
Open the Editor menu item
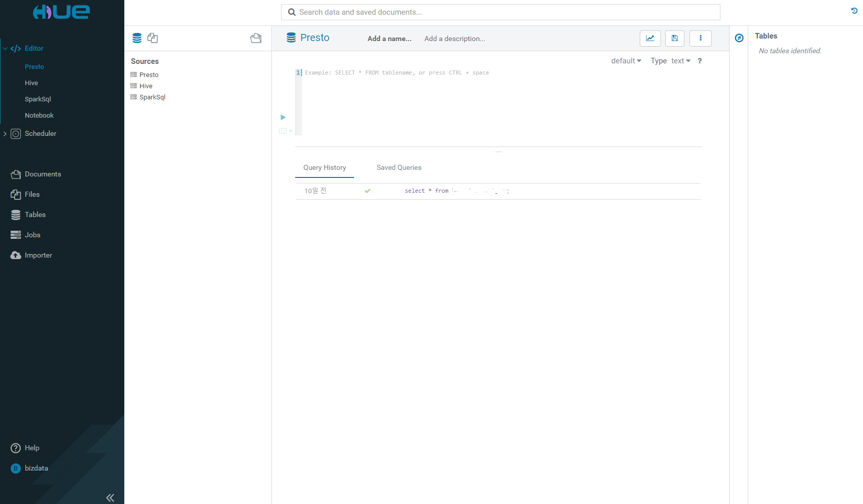[34, 48]
